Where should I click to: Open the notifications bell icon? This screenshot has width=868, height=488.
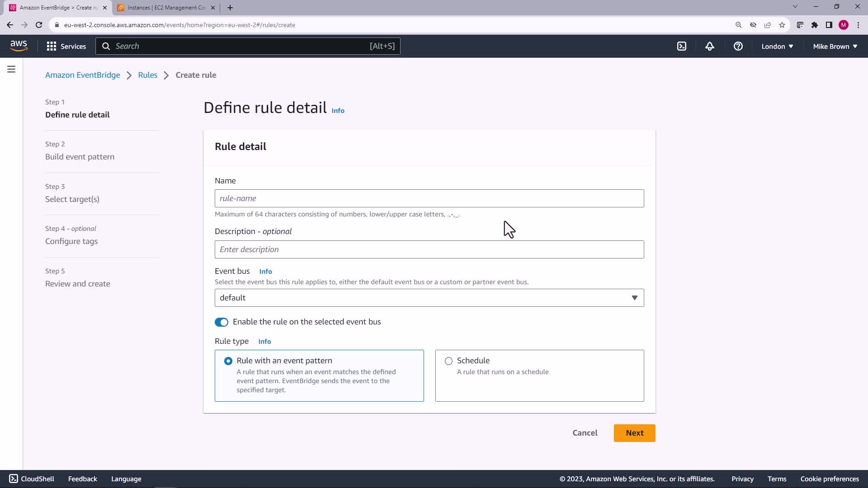coord(710,46)
